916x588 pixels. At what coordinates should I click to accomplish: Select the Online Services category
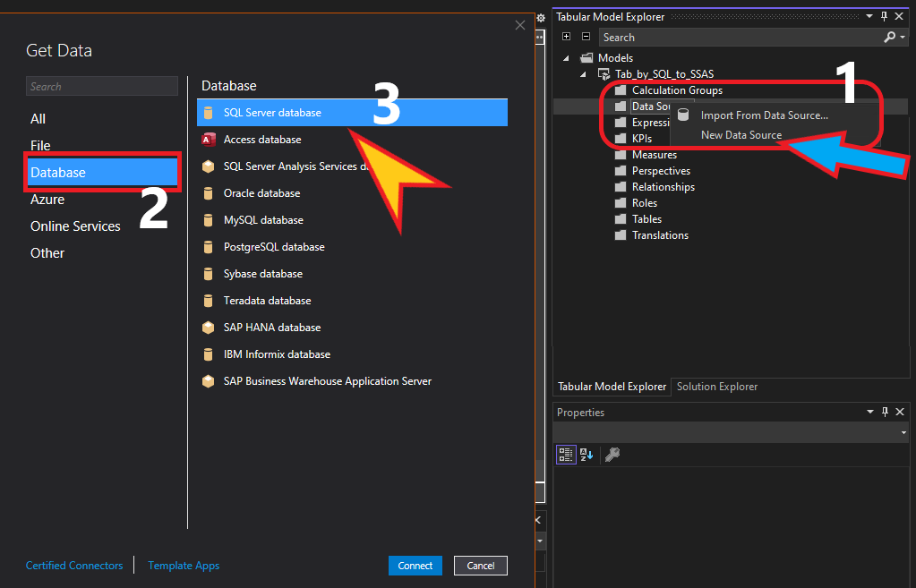coord(75,226)
